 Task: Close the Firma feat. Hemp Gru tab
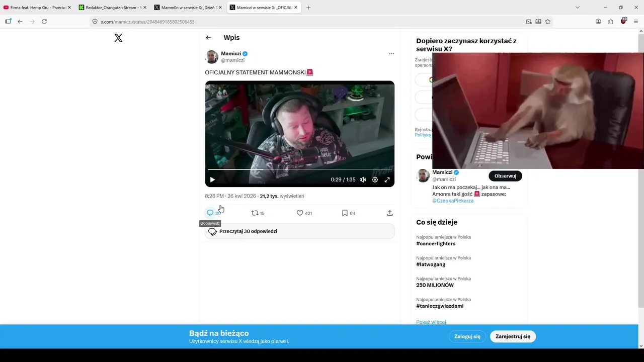(69, 8)
